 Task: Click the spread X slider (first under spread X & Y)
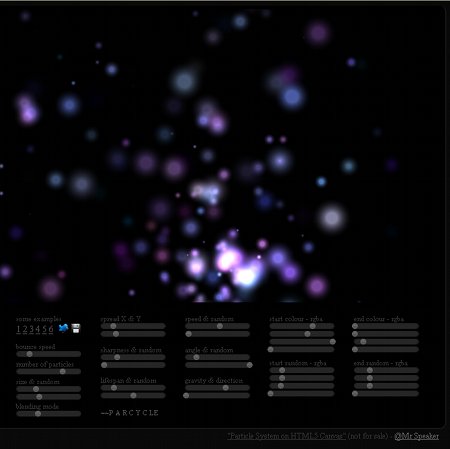pyautogui.click(x=133, y=326)
